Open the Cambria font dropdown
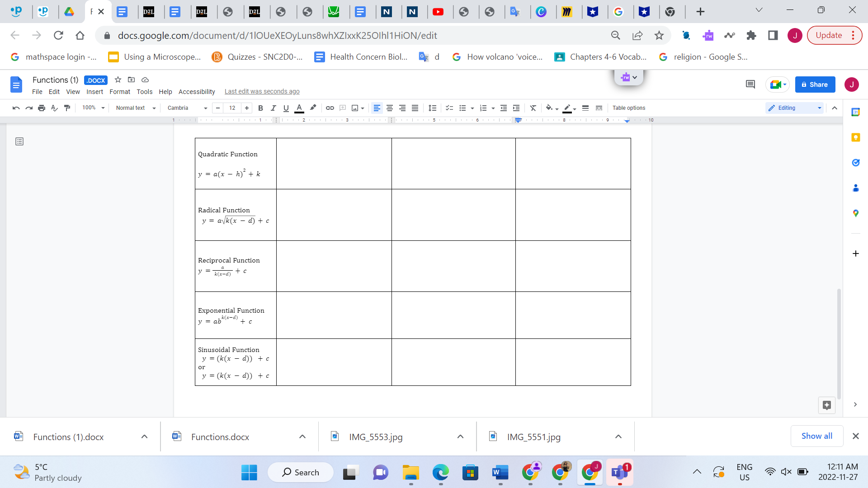Viewport: 868px width, 488px height. pyautogui.click(x=187, y=108)
